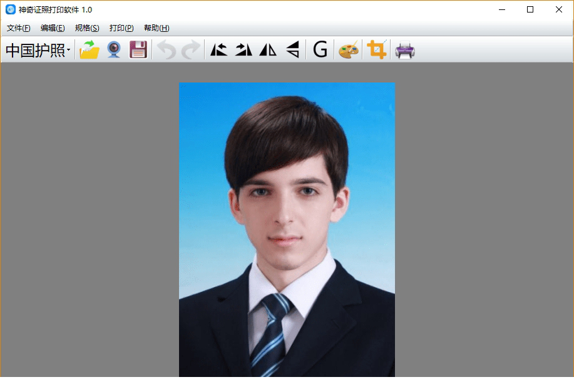The image size is (574, 392).
Task: Expand the 规格(S) menu
Action: click(87, 28)
